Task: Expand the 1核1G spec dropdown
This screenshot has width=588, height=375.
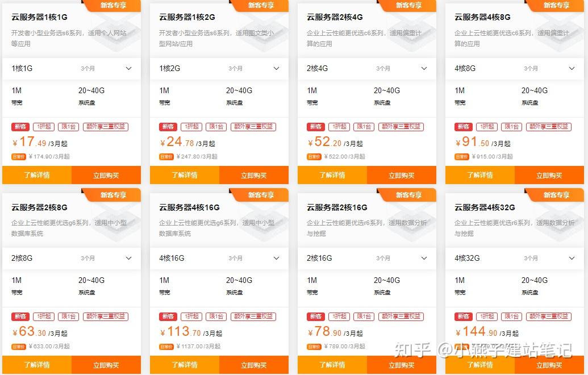Action: tap(72, 69)
